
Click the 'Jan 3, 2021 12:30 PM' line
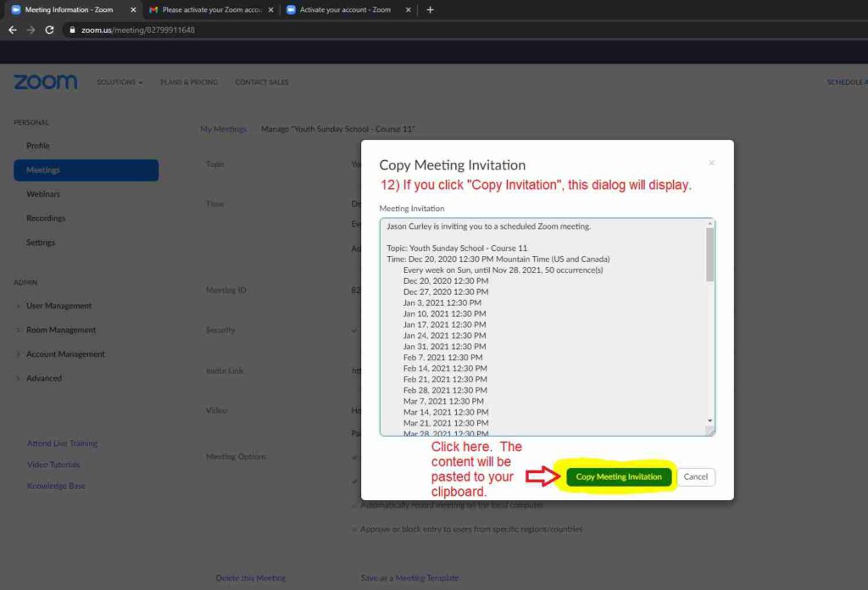(442, 303)
